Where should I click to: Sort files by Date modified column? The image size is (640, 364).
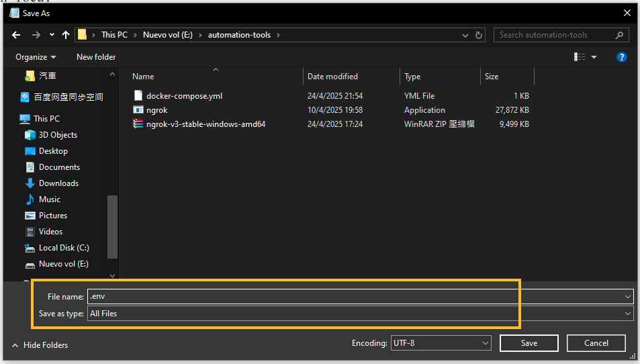pyautogui.click(x=332, y=77)
